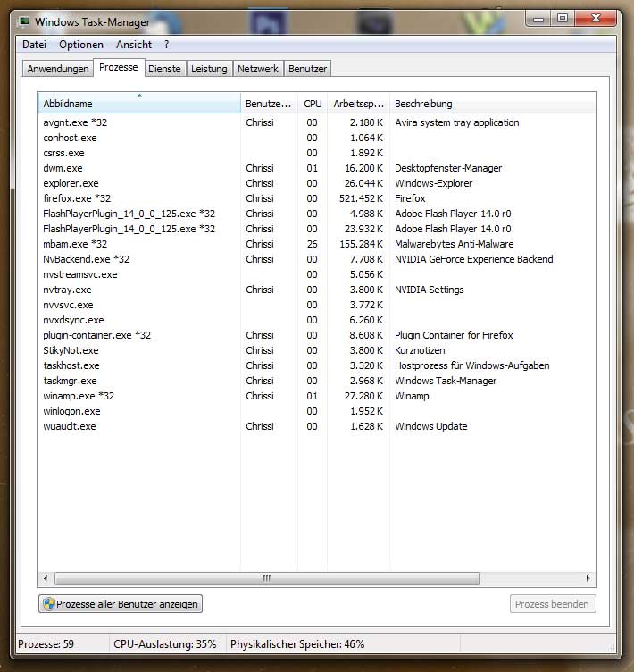Open the Benutzer tab
The image size is (634, 672).
coord(307,69)
